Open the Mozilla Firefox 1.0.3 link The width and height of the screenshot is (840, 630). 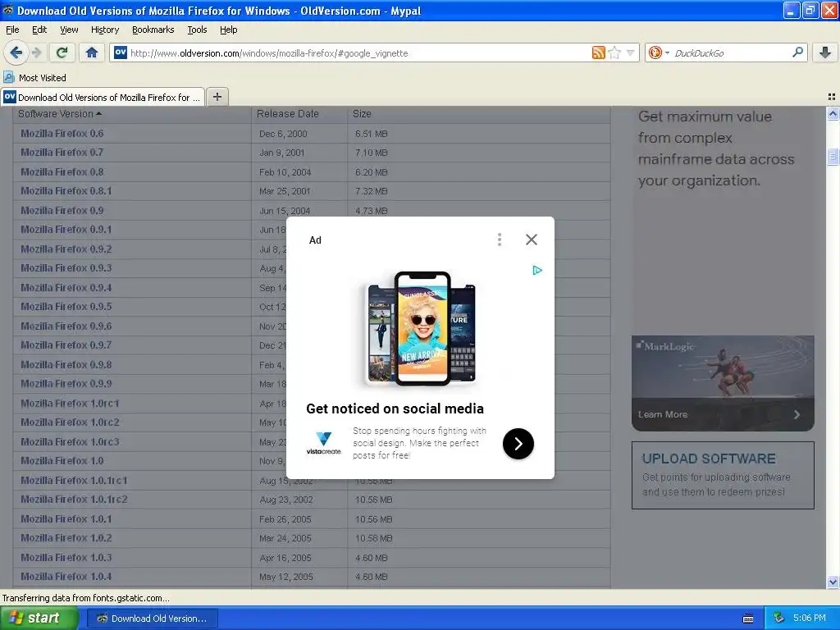66,557
